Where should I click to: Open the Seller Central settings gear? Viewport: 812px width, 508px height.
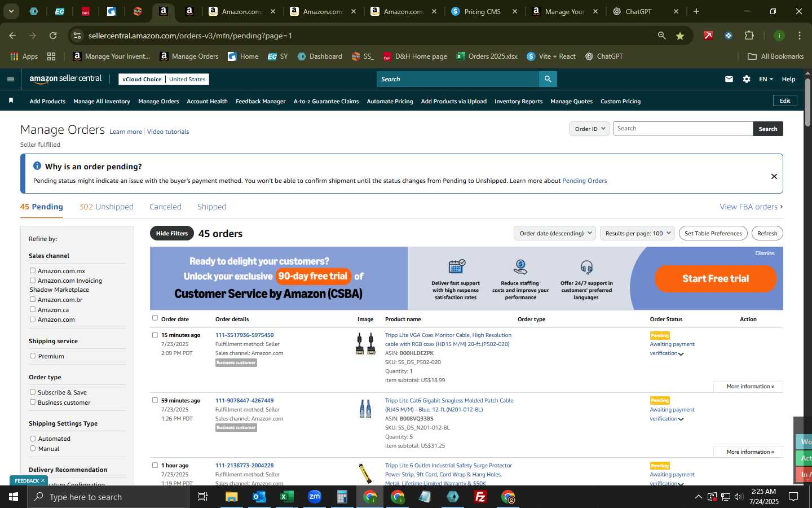(747, 79)
